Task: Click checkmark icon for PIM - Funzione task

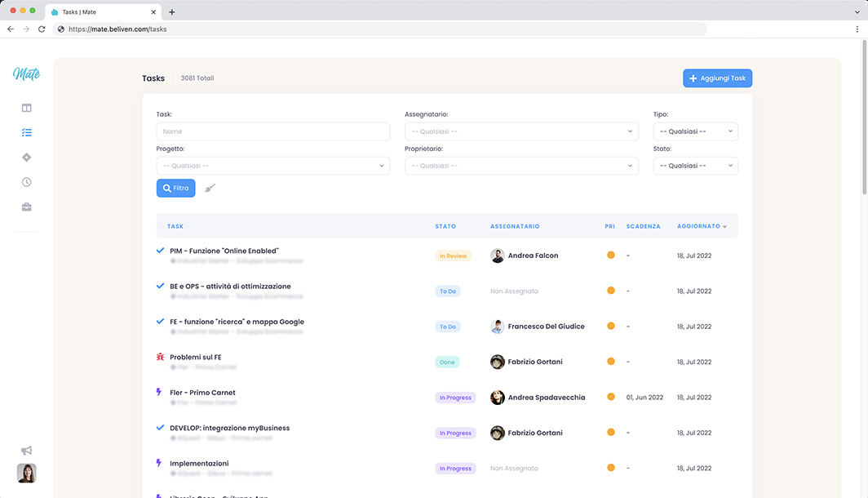Action: tap(160, 251)
